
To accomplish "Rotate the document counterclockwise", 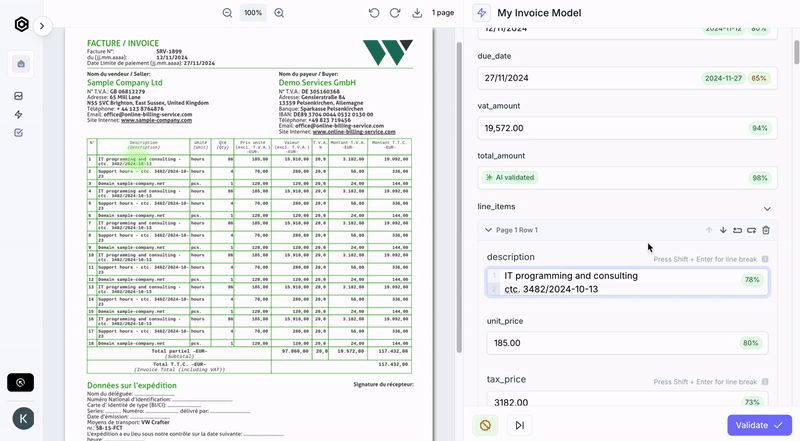I will (374, 13).
